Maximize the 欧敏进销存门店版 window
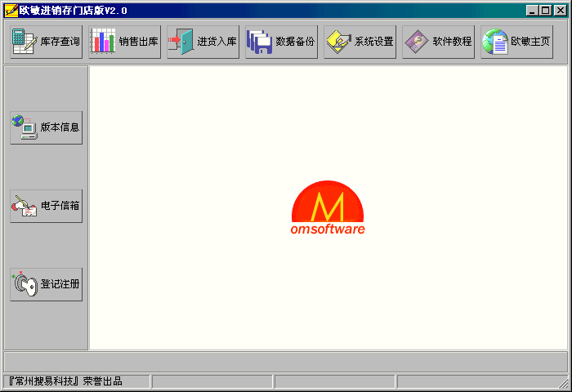The height and width of the screenshot is (392, 572). 546,11
